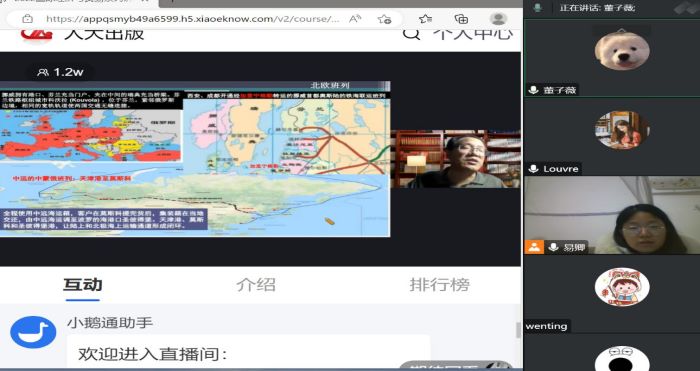700x371 pixels.
Task: Click the search magnifier icon on page
Action: coord(411,34)
